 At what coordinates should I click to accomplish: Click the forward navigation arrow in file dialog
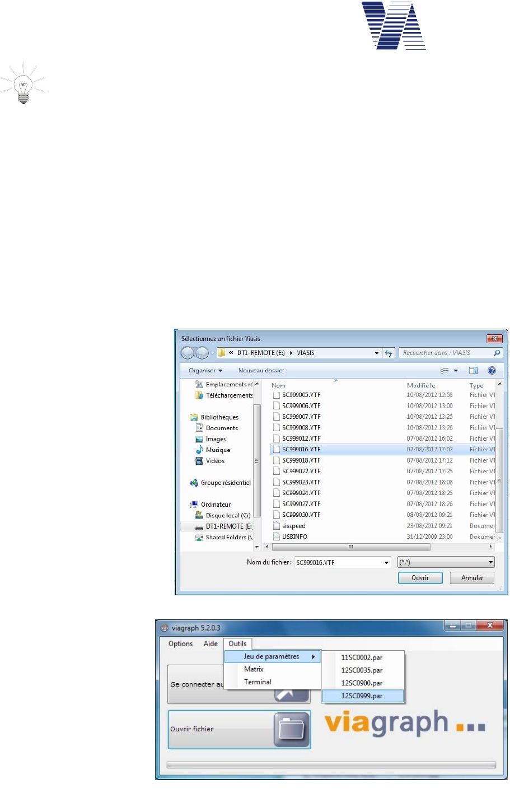pyautogui.click(x=202, y=353)
